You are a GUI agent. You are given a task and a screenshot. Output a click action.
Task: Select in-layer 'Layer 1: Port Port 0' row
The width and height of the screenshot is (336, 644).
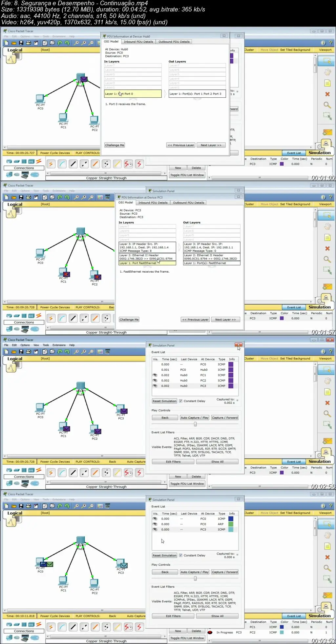click(x=133, y=94)
